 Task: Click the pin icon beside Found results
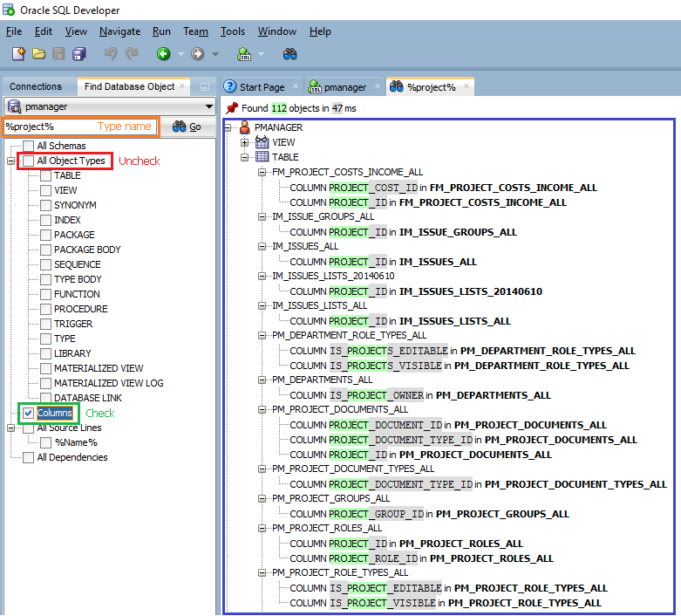[232, 108]
